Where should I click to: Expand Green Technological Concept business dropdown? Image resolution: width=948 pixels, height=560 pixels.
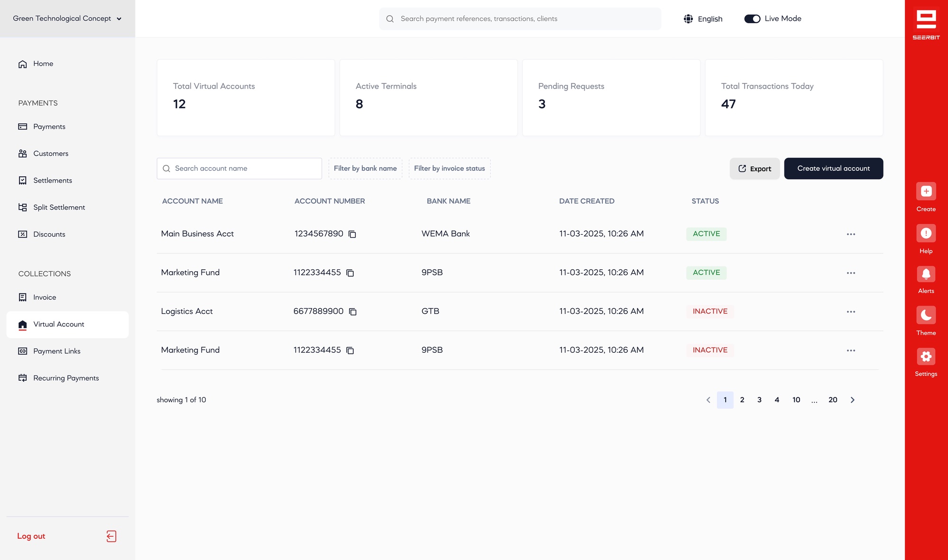coord(67,18)
